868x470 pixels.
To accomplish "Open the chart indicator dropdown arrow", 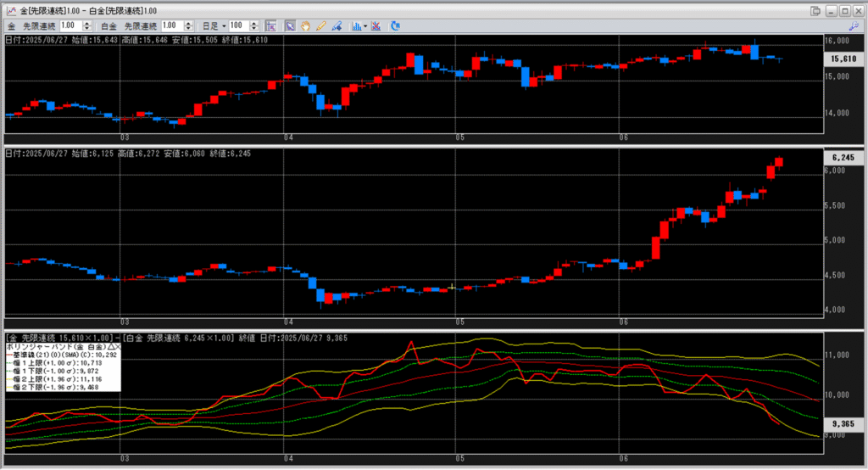I will click(x=365, y=26).
